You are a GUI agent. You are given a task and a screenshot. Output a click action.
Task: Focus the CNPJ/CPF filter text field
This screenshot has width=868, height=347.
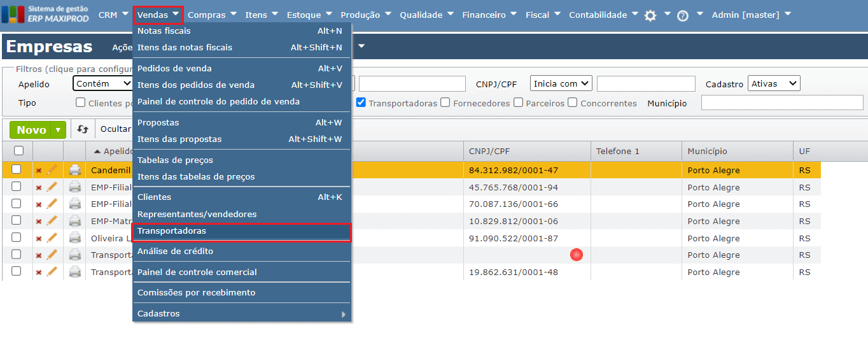point(646,83)
